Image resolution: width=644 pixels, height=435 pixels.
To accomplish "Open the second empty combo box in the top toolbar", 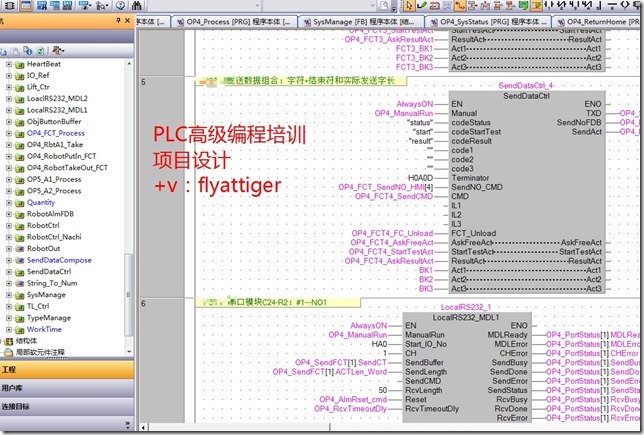I will 319,5.
